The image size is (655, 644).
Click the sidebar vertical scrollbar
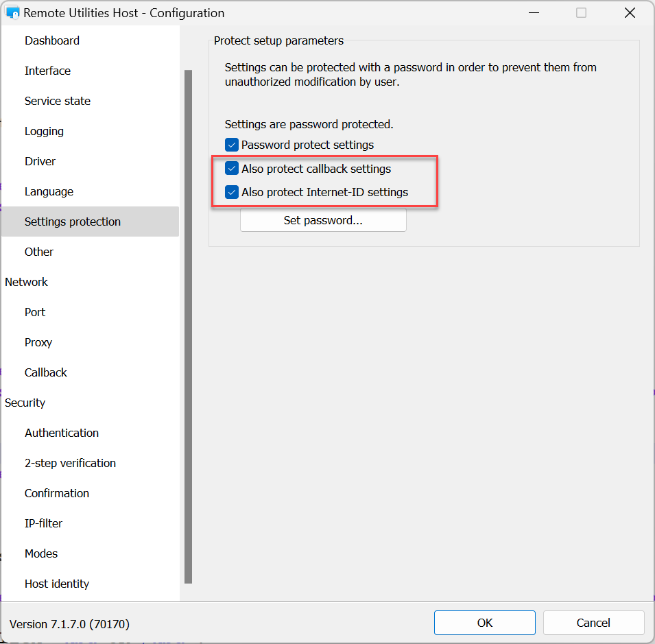click(x=188, y=326)
